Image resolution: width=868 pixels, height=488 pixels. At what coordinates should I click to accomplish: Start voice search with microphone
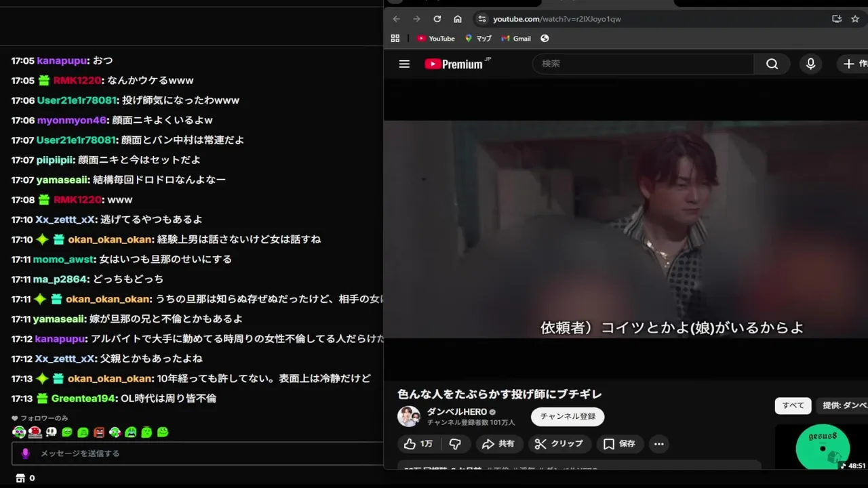(810, 64)
